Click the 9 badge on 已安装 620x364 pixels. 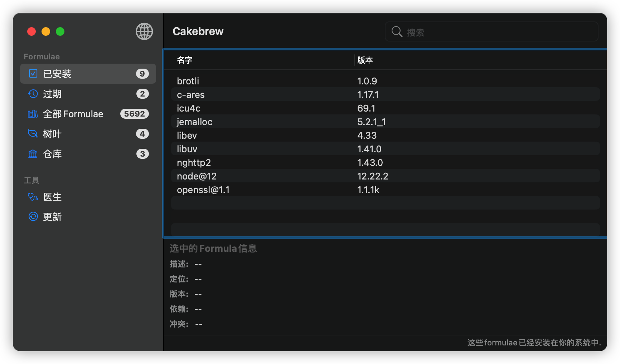[x=142, y=74]
